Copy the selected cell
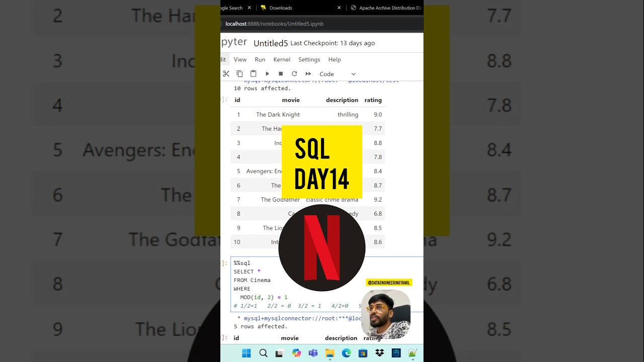The height and width of the screenshot is (362, 644). [x=239, y=73]
